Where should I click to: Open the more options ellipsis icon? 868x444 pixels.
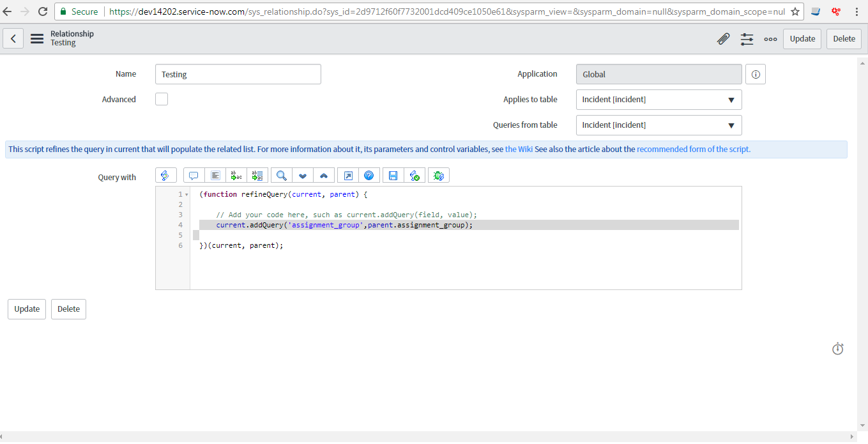pos(770,39)
